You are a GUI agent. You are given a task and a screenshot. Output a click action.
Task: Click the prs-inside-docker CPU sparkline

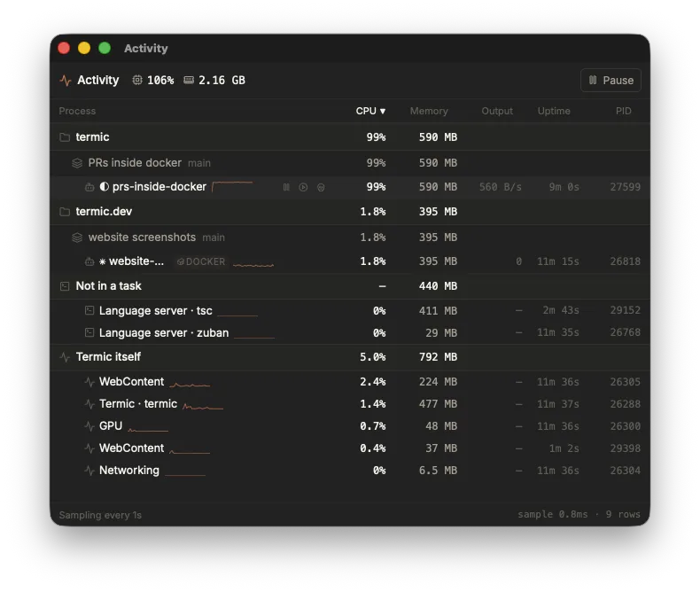coord(232,186)
